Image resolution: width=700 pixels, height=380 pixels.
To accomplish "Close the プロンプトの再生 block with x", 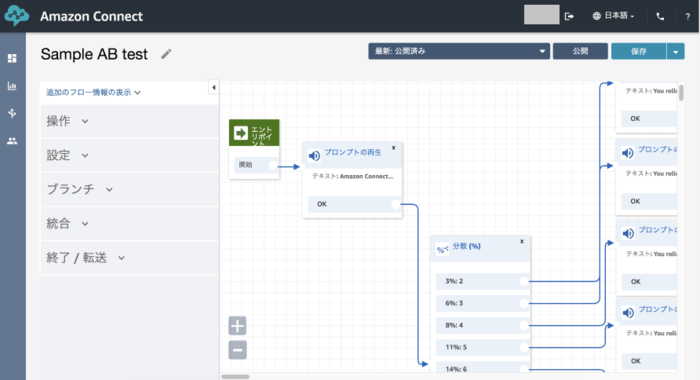I will pos(393,148).
